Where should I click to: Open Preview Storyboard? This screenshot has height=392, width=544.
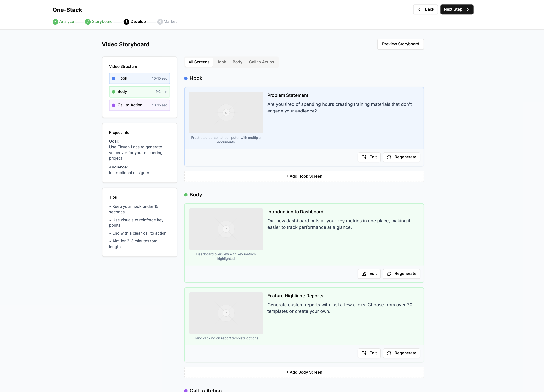click(x=400, y=44)
